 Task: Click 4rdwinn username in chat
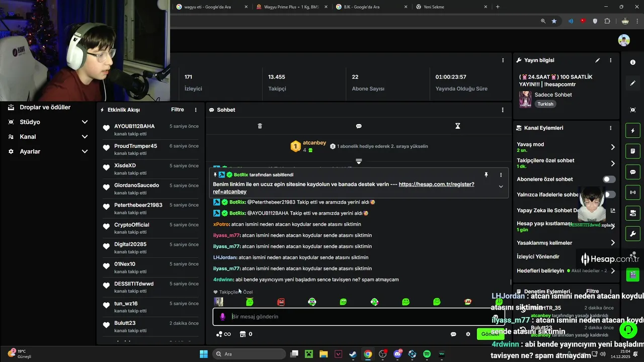click(x=223, y=280)
